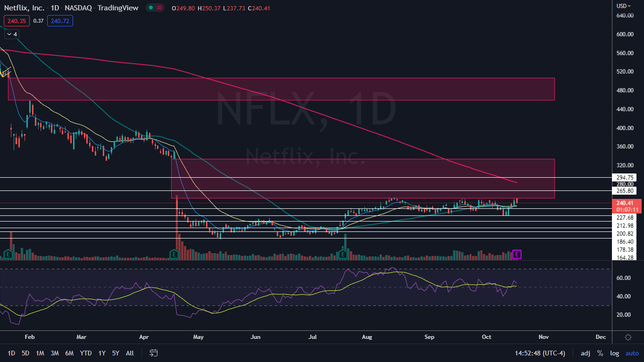Click the spread value 0.37
The height and width of the screenshot is (362, 644).
[38, 21]
